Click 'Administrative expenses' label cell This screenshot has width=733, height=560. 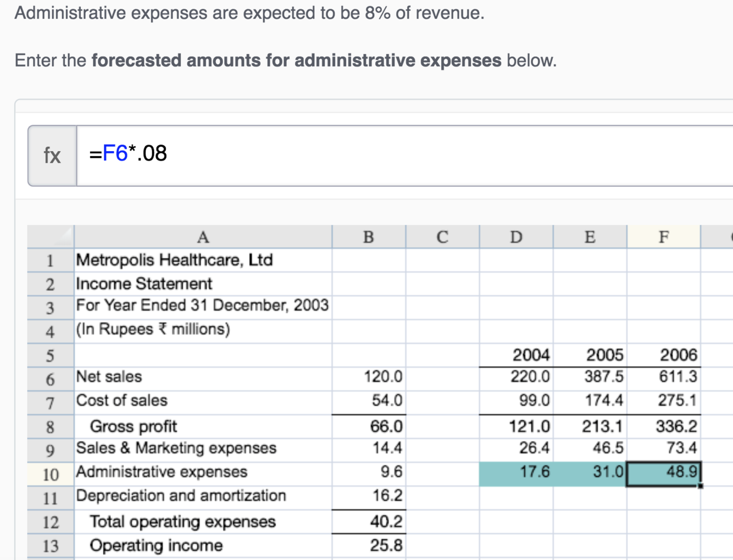click(203, 474)
